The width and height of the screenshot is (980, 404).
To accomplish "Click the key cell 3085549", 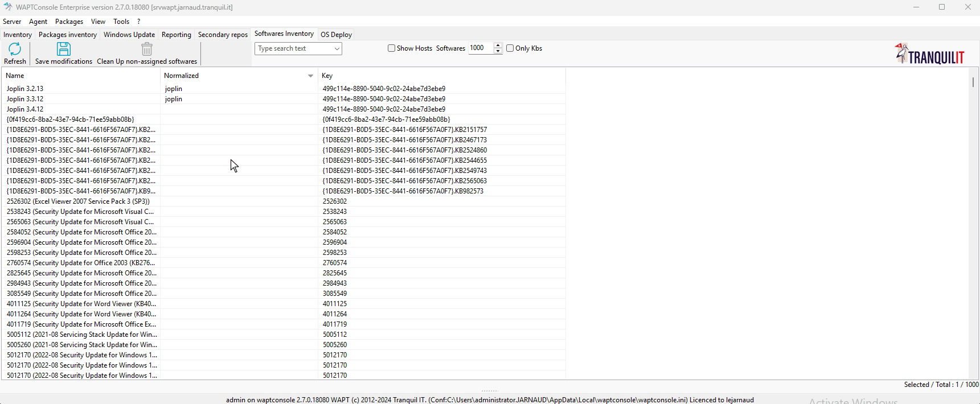I will point(335,294).
